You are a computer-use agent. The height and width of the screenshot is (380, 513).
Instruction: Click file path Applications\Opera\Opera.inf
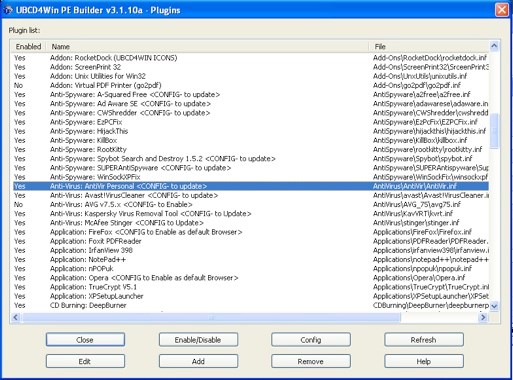419,278
